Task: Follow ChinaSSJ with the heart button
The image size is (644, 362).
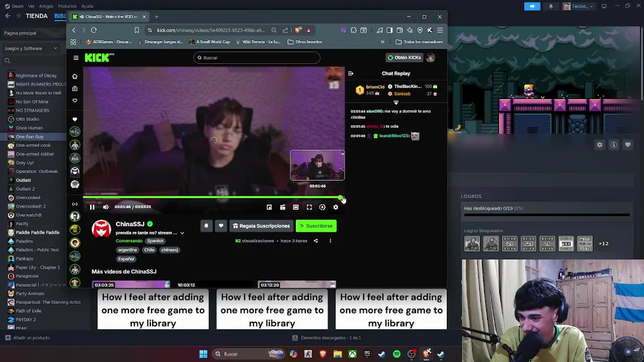Action: tap(221, 226)
